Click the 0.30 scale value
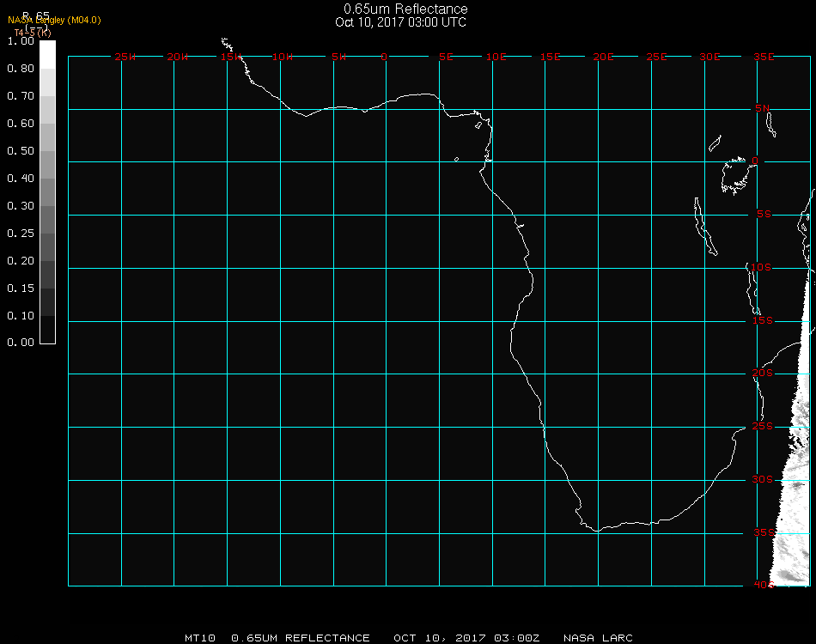This screenshot has height=644, width=816. [21, 207]
